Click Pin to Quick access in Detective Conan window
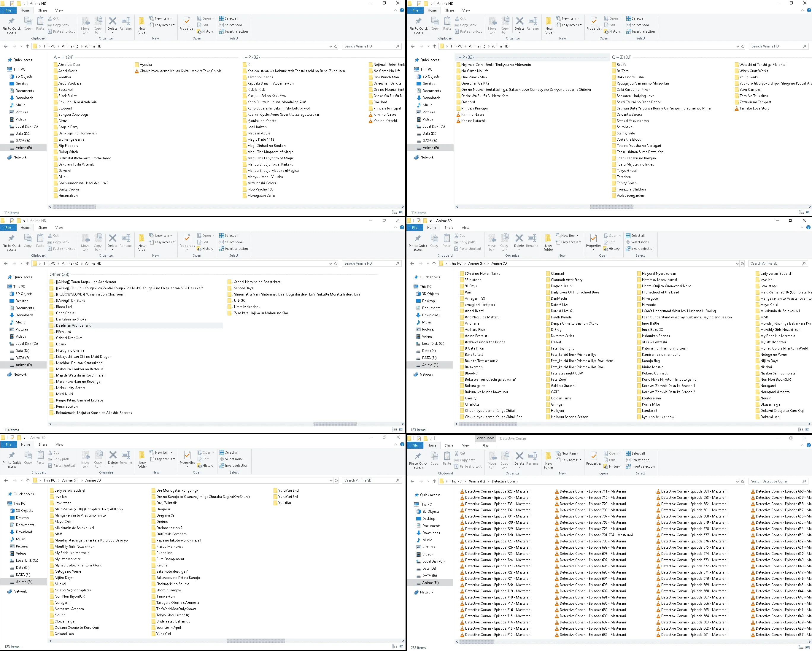Screen dimensions: 812x651 tap(418, 460)
